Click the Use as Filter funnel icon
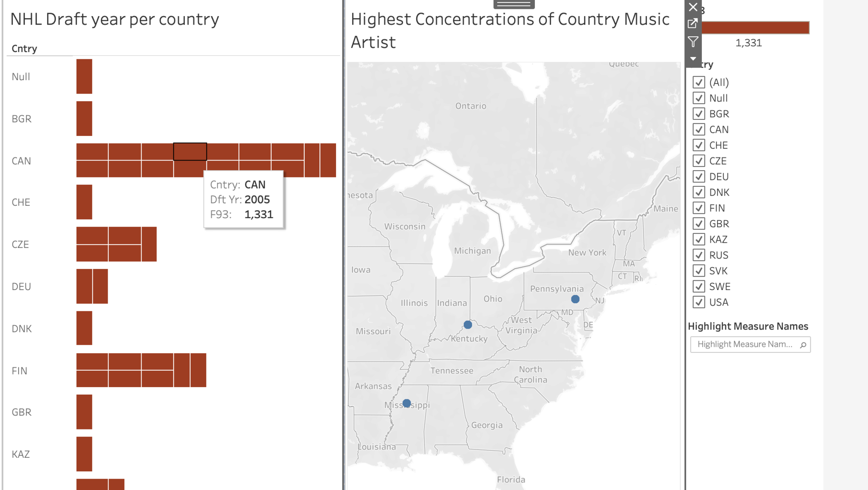This screenshot has height=490, width=868. click(693, 42)
